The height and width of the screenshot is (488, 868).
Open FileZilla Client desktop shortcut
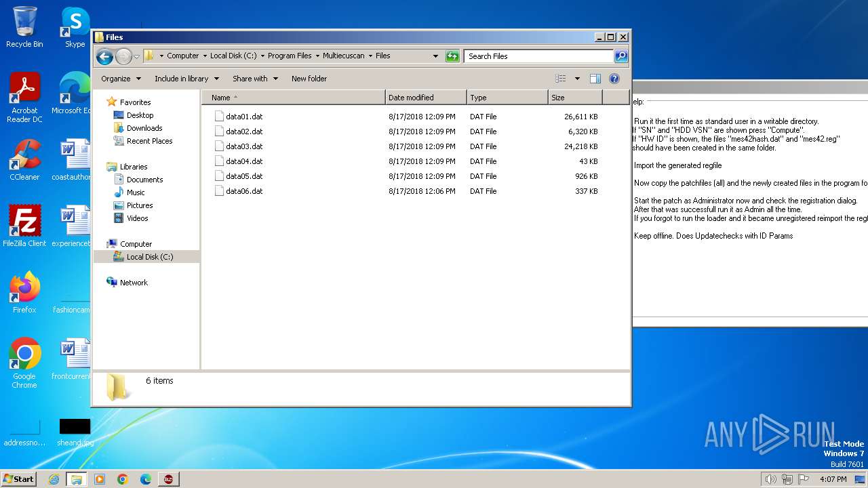[x=24, y=226]
